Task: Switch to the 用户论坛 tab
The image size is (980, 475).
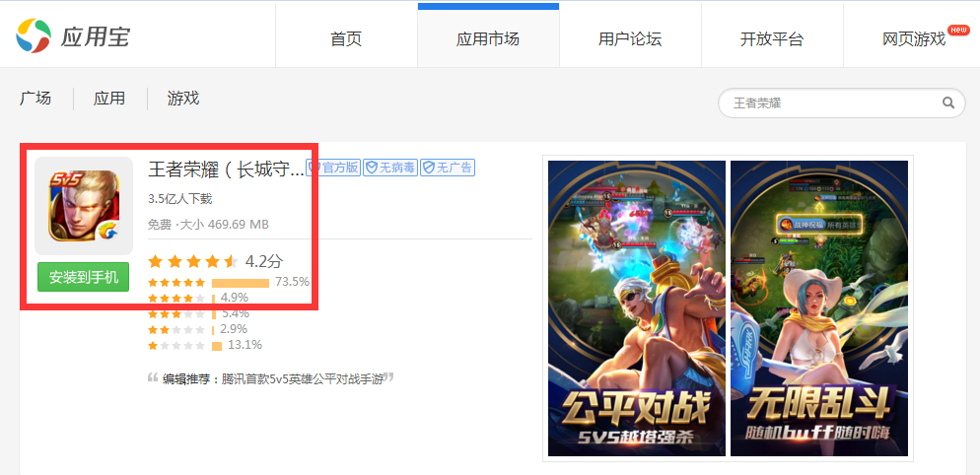Action: point(630,39)
